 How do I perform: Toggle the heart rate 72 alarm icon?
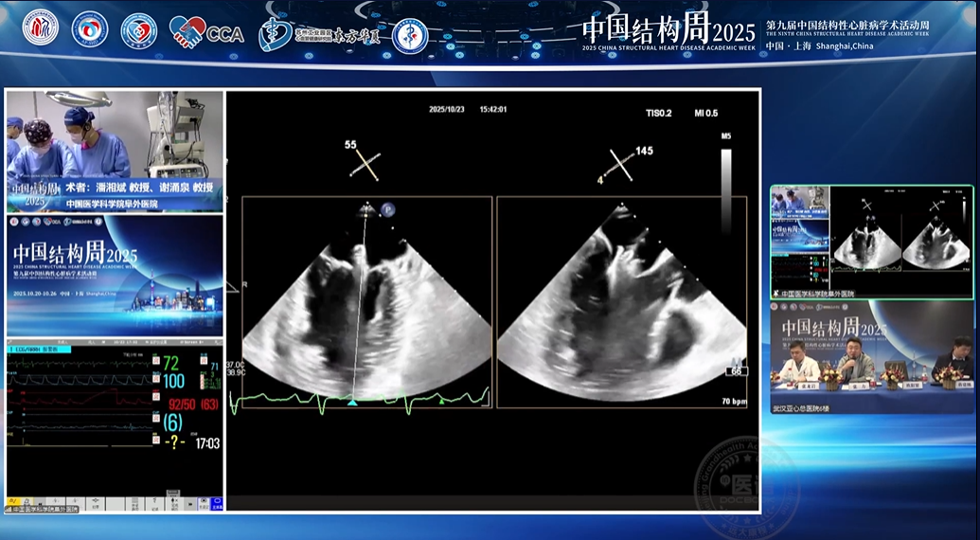156,360
